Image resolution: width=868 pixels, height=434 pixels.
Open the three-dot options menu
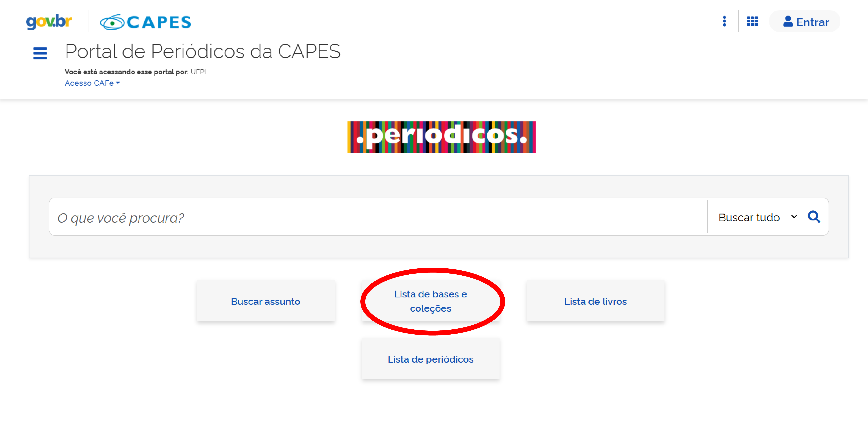[x=724, y=21]
